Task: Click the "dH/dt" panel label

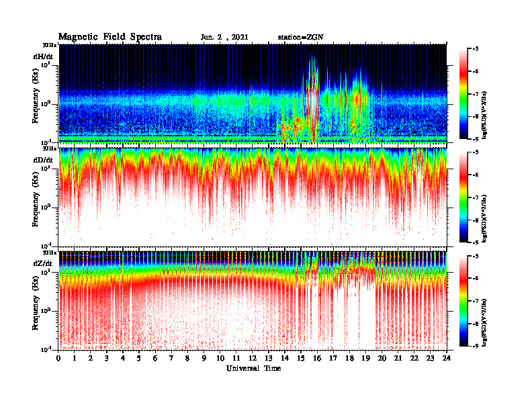Action: [43, 56]
